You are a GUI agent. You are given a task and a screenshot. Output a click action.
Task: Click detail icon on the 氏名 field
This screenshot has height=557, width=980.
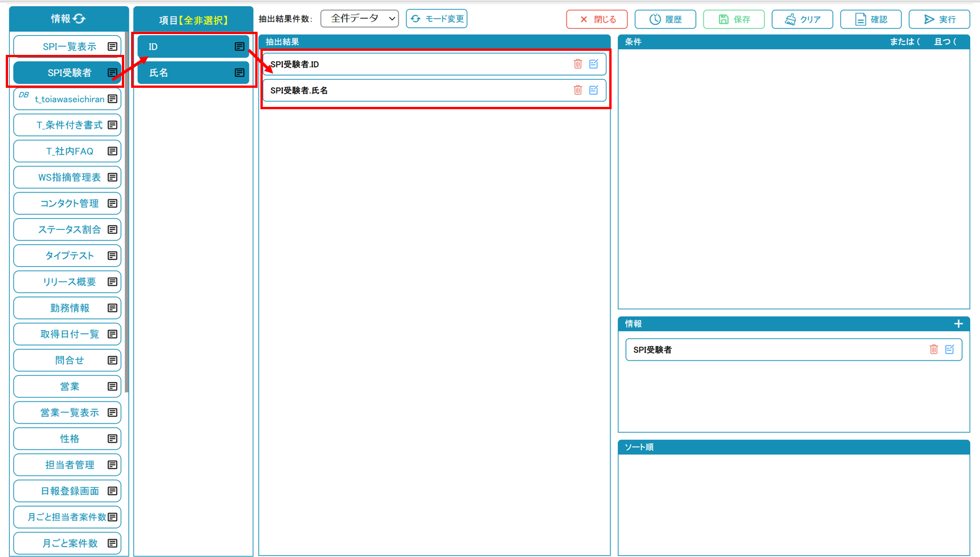click(x=240, y=73)
